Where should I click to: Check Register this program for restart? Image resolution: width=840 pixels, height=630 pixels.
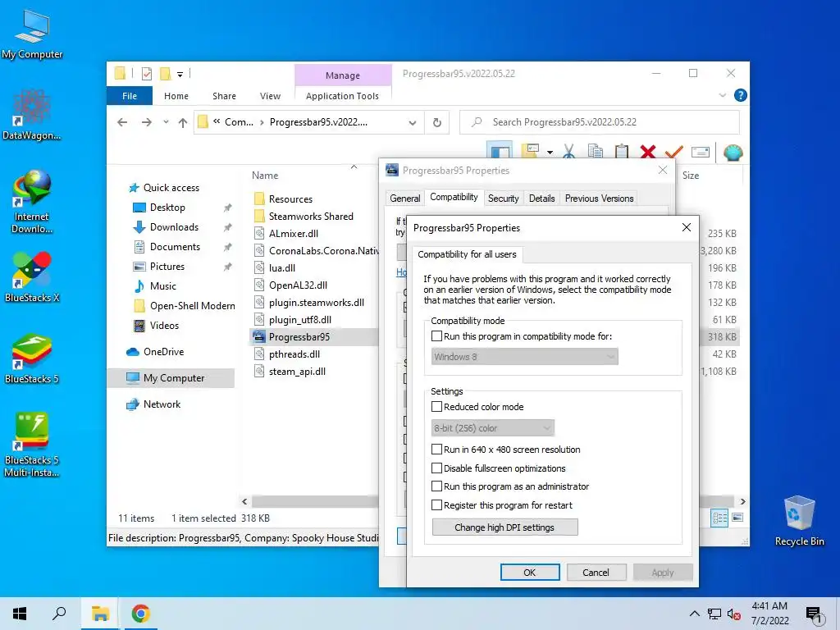[x=436, y=505]
